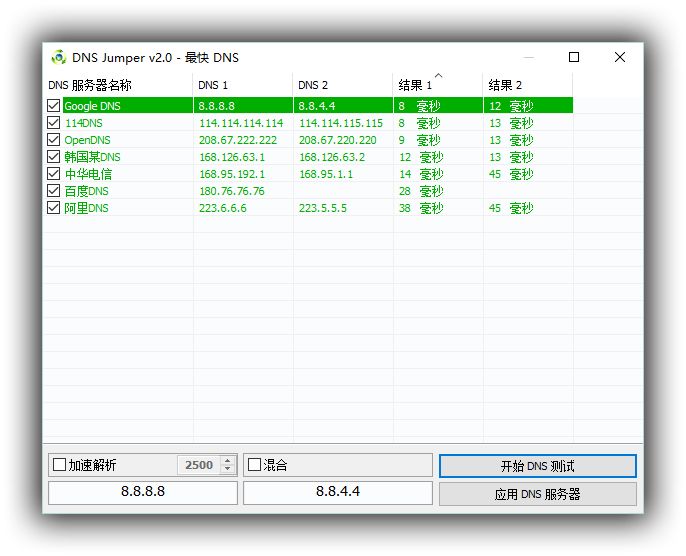The width and height of the screenshot is (686, 556).
Task: Sort by DNS 服务器名称 column header
Action: pyautogui.click(x=119, y=85)
